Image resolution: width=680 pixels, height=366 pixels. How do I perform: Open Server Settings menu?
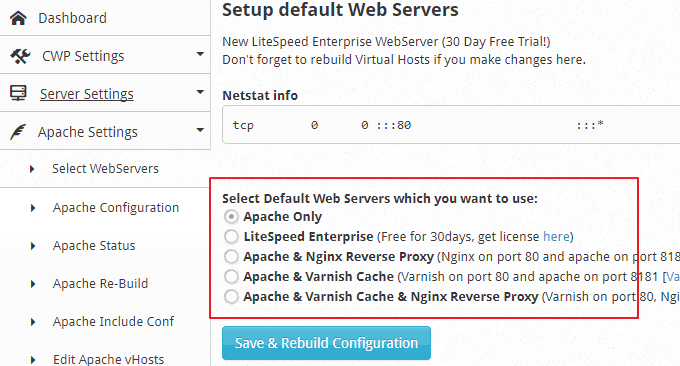point(87,94)
